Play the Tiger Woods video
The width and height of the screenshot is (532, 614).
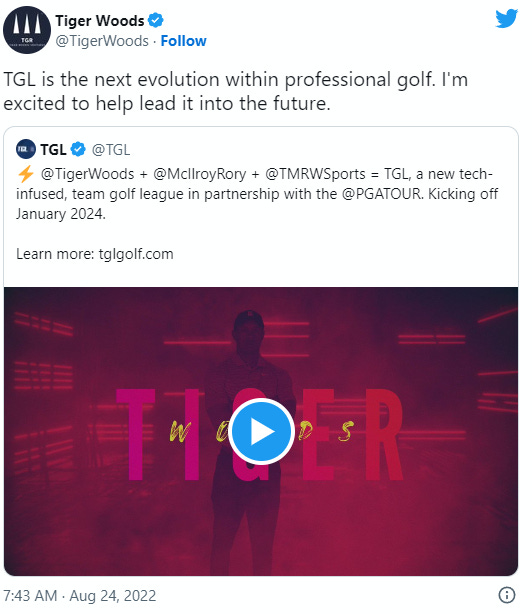(x=261, y=431)
